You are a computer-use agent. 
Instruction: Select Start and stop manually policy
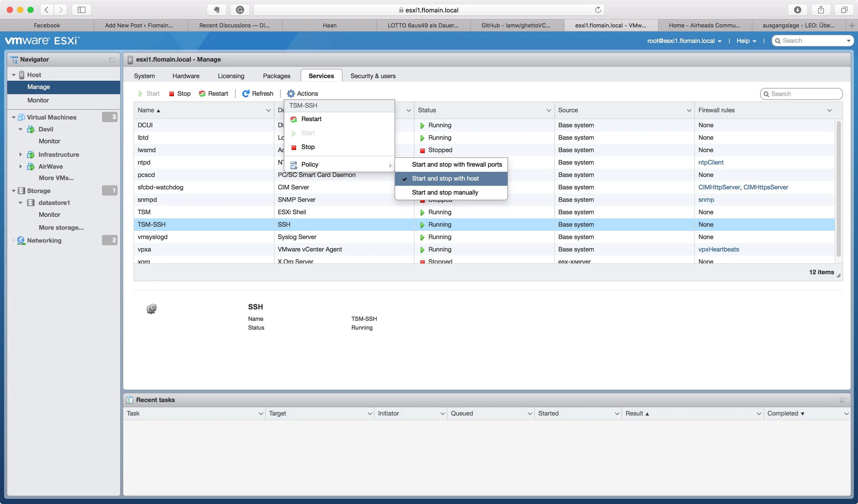point(445,192)
